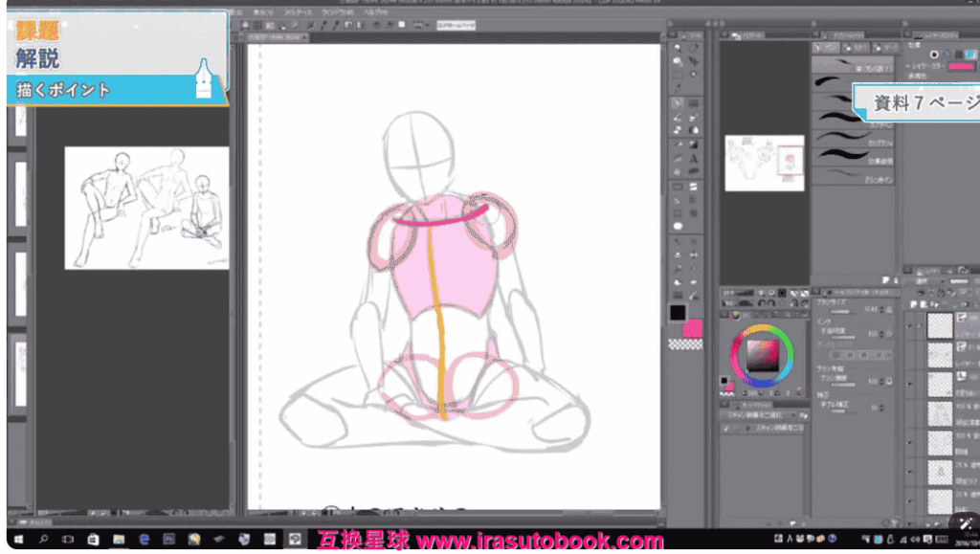Toggle the auto action checkbox

pyautogui.click(x=725, y=429)
